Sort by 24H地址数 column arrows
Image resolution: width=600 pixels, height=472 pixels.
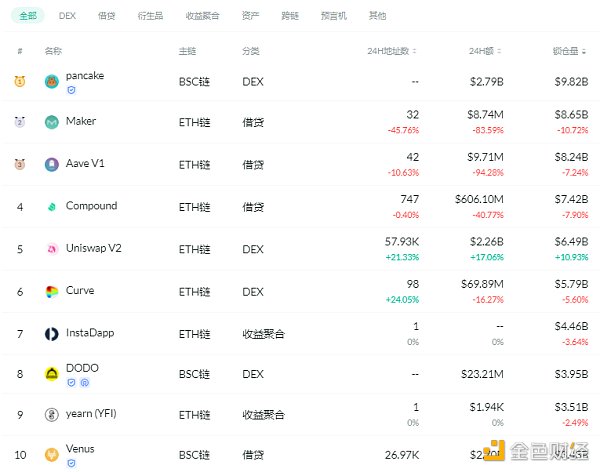(417, 51)
